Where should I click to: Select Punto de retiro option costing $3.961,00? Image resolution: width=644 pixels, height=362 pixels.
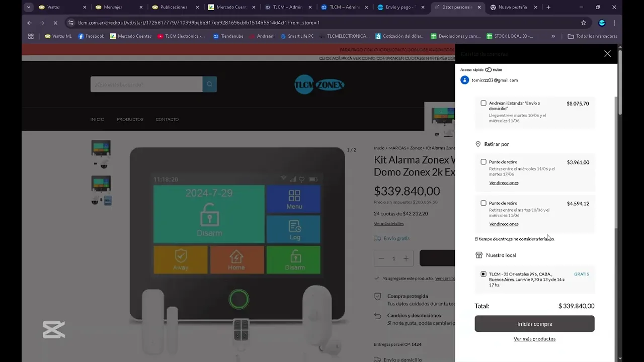[484, 162]
